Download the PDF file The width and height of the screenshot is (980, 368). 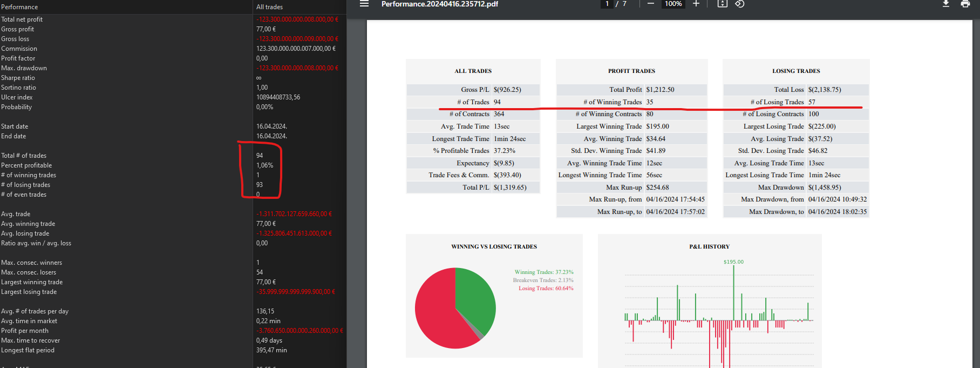(x=946, y=4)
